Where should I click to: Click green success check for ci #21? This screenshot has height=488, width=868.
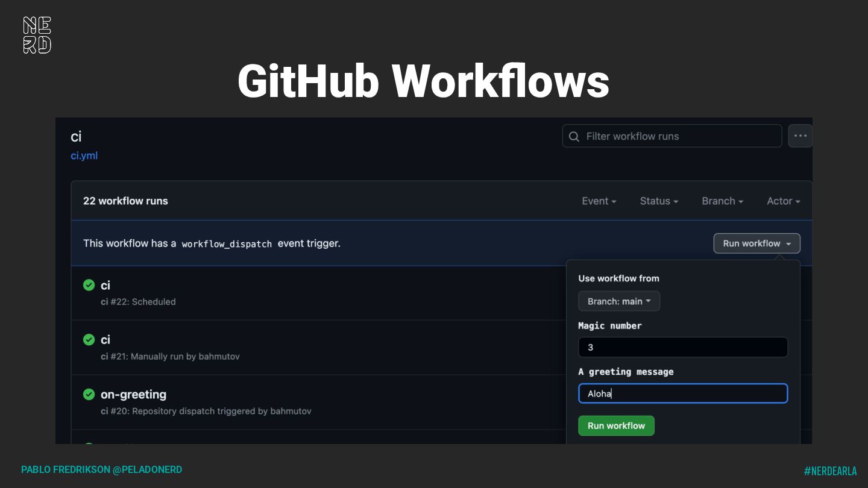(89, 340)
